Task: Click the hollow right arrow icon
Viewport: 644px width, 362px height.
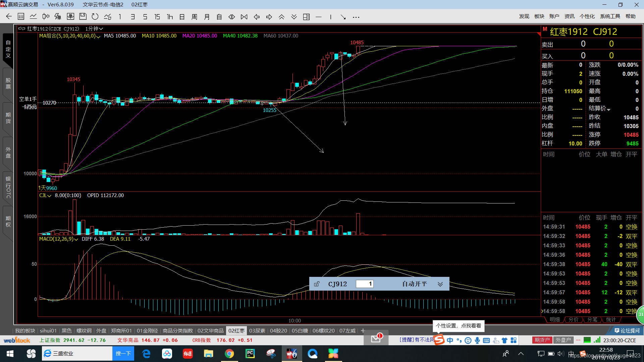Action: click(269, 16)
